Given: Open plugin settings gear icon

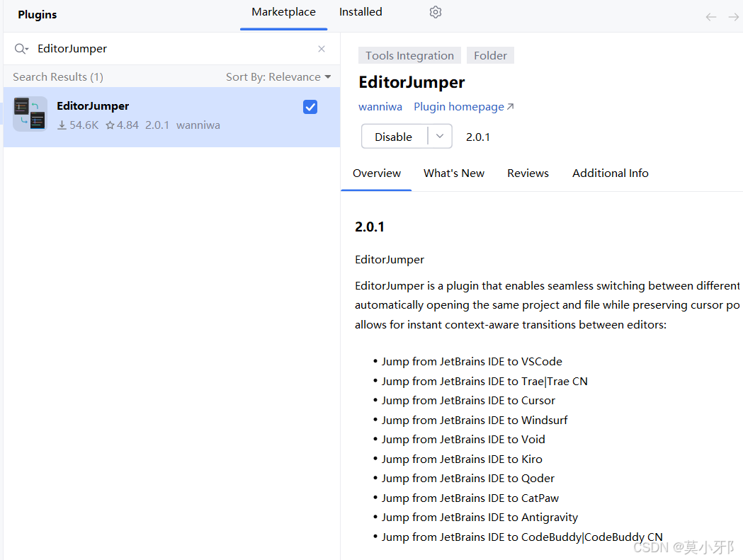Looking at the screenshot, I should [x=436, y=12].
